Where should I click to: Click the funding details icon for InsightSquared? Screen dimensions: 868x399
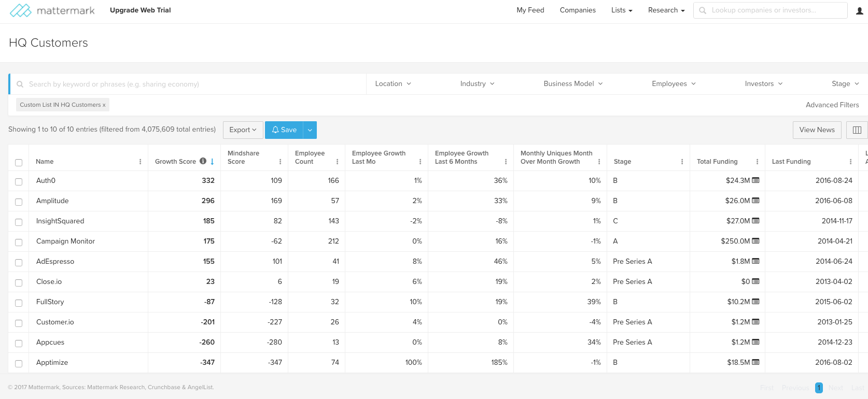[755, 221]
